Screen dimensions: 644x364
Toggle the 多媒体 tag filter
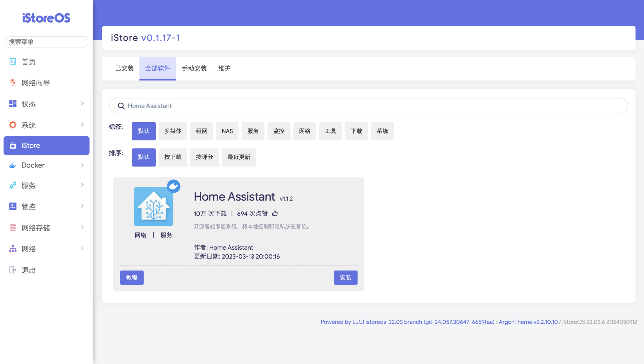tap(173, 131)
